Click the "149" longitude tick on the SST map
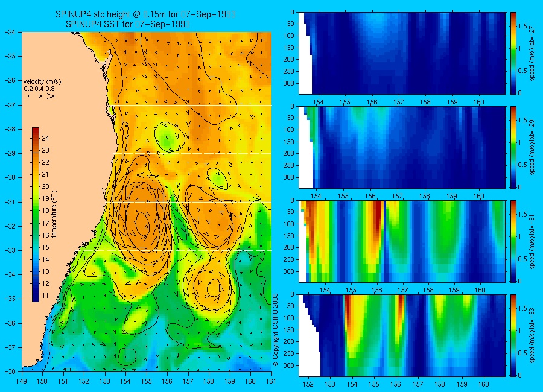The image size is (543, 392). click(x=22, y=381)
